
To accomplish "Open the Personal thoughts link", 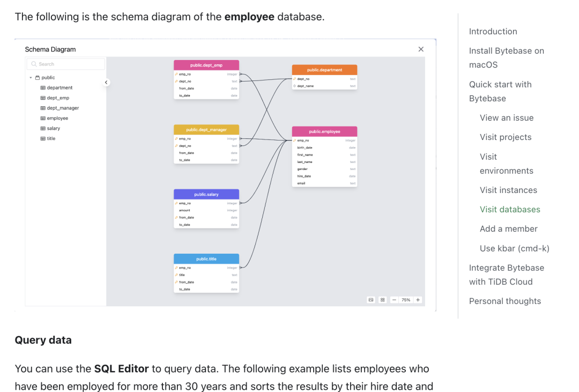I will click(x=505, y=301).
